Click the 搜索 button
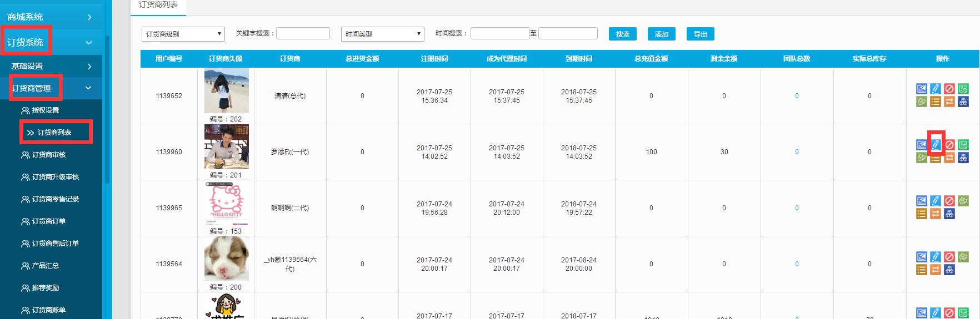Viewport: 980px width, 319px height. (623, 34)
